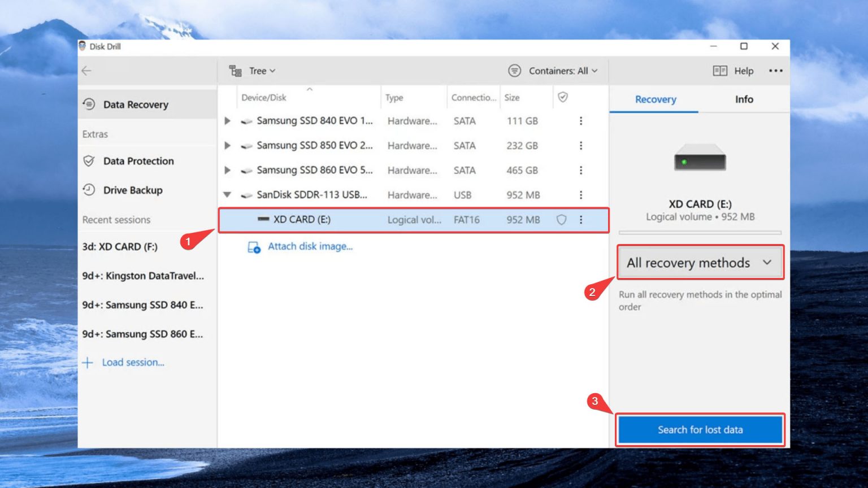Open recent session Kingston DataTravel
Screen dimensions: 868x488
(143, 276)
